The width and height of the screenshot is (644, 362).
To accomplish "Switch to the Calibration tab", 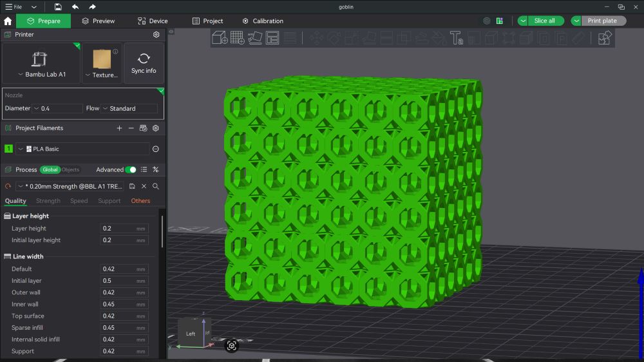I will point(263,21).
